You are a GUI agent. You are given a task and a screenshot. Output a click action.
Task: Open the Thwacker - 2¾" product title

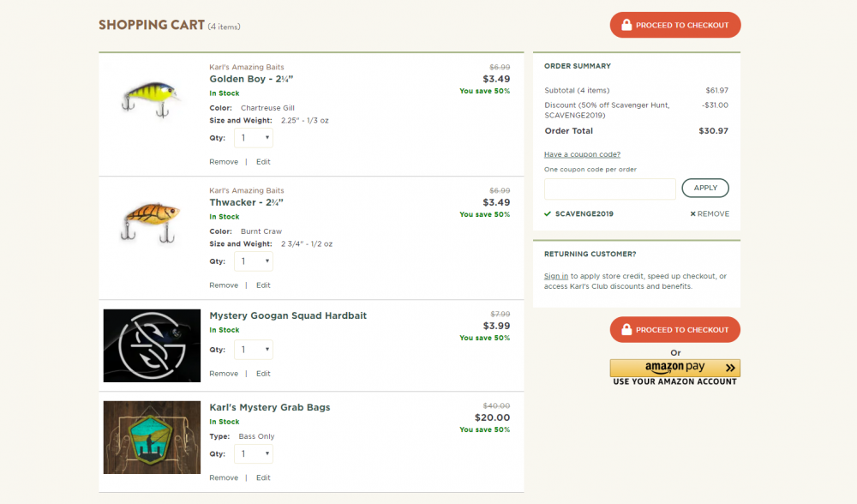pyautogui.click(x=247, y=202)
